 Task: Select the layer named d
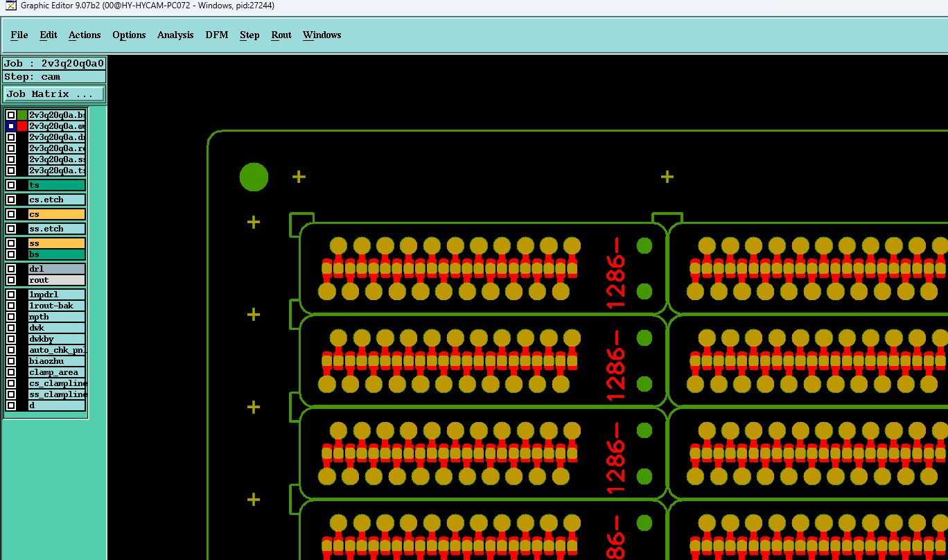click(x=57, y=405)
